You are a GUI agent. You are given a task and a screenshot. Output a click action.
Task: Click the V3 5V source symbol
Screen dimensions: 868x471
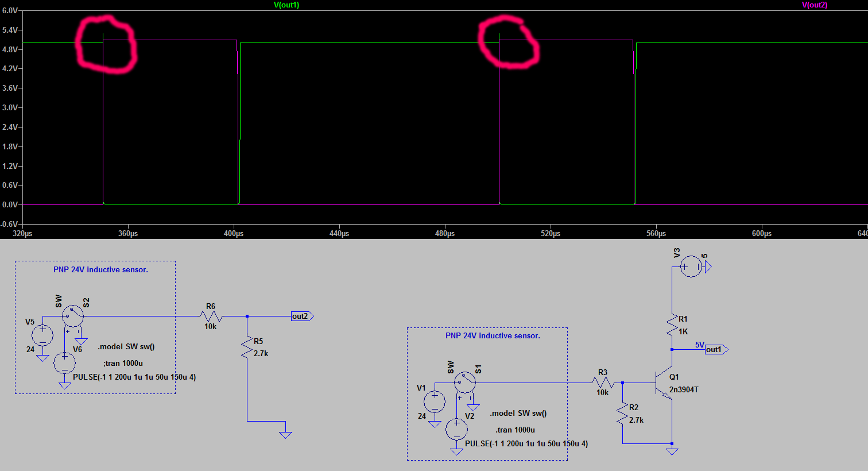click(691, 267)
